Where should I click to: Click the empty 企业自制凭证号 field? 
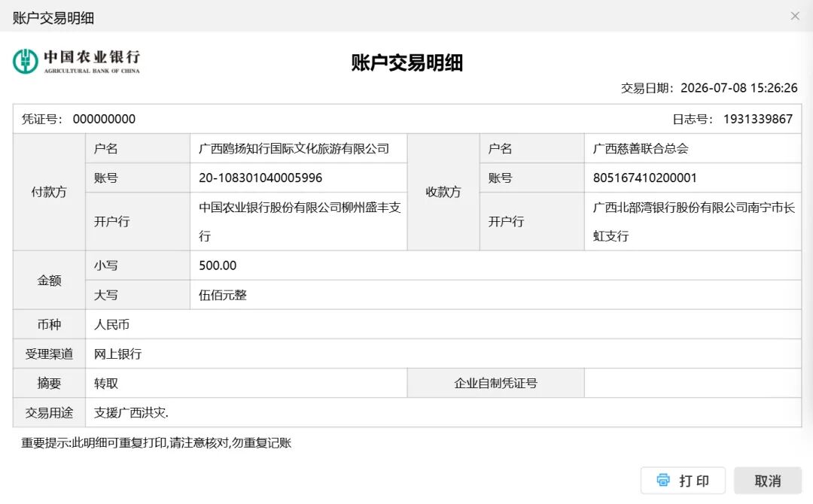[693, 384]
